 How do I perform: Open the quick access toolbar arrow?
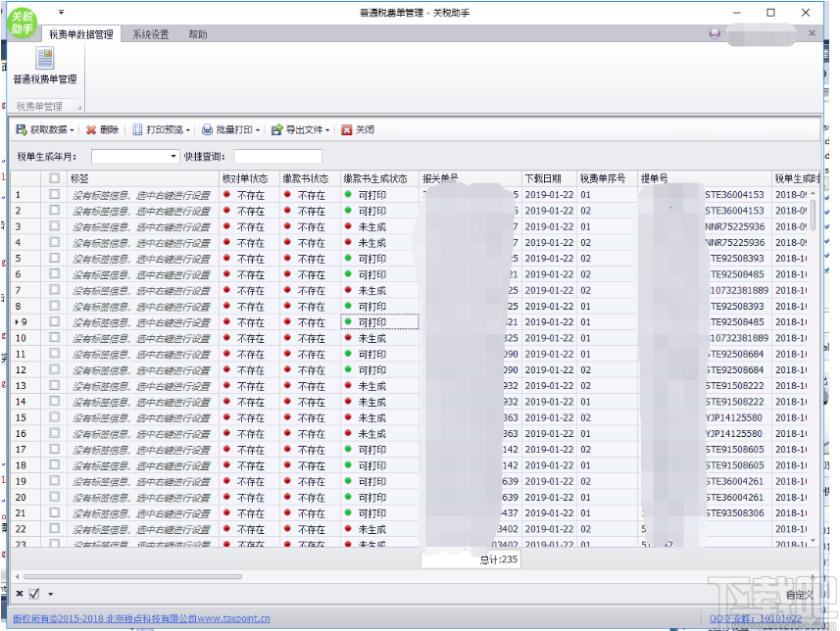(61, 12)
